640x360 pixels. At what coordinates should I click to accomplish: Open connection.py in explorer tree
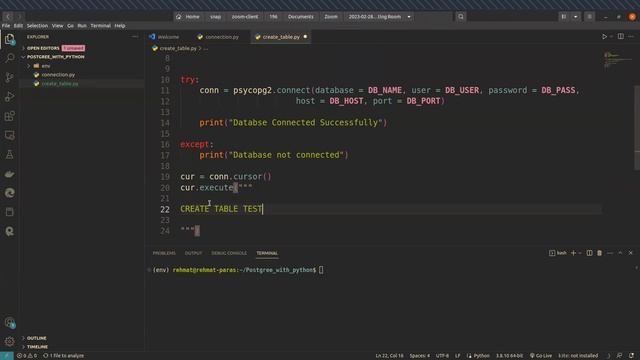coord(58,75)
